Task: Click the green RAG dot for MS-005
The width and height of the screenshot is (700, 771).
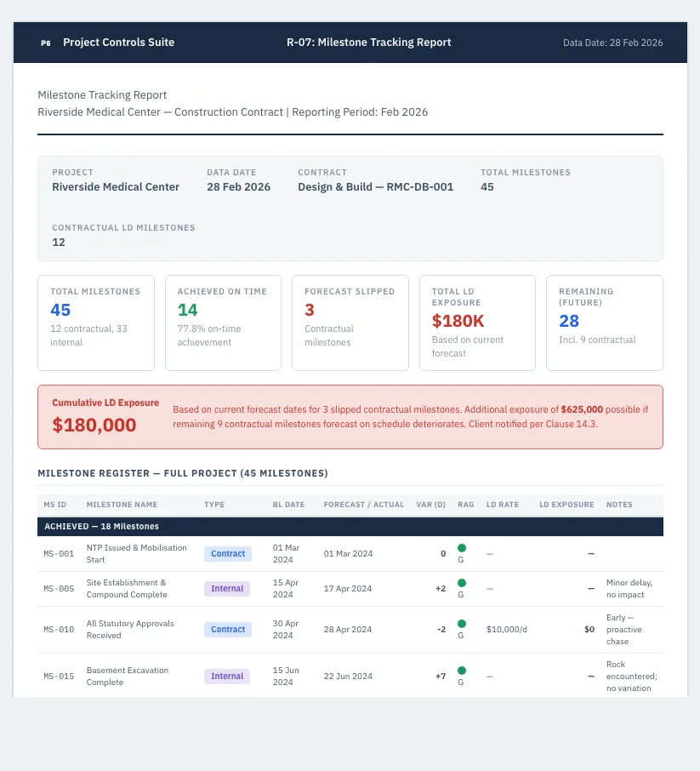Action: pyautogui.click(x=462, y=583)
